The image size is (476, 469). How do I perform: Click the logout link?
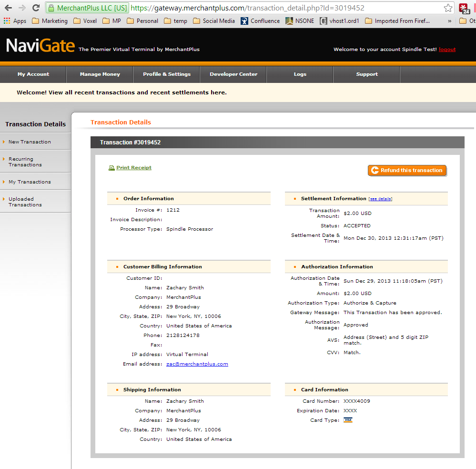tap(447, 49)
